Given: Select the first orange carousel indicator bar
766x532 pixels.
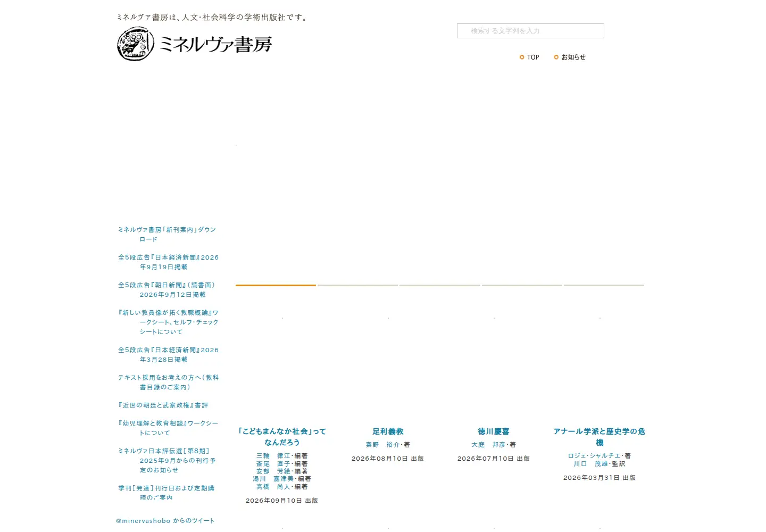Looking at the screenshot, I should [x=276, y=285].
